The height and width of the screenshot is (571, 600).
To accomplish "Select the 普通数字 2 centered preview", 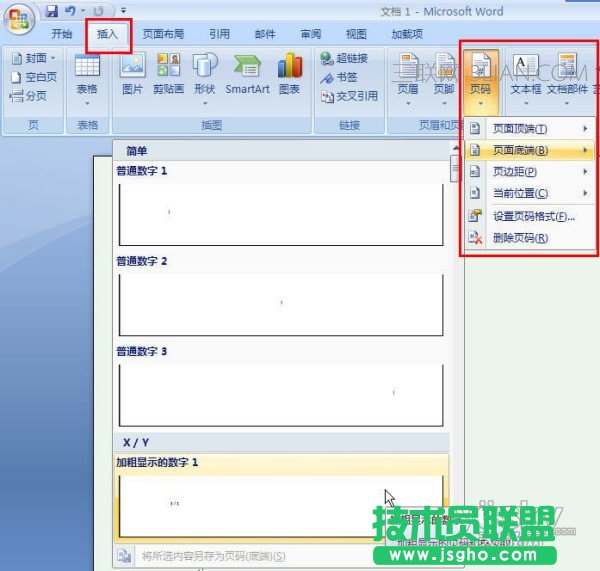I will 281,305.
